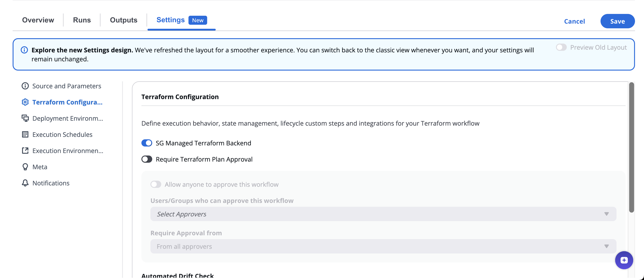The height and width of the screenshot is (280, 644).
Task: Click the Cancel link
Action: (574, 22)
